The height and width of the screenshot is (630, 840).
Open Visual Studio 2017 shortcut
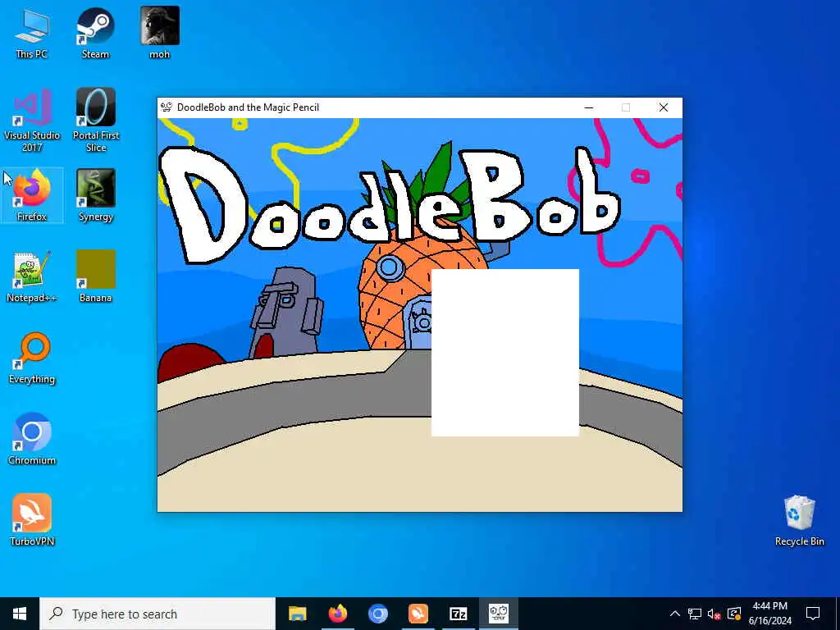click(32, 121)
